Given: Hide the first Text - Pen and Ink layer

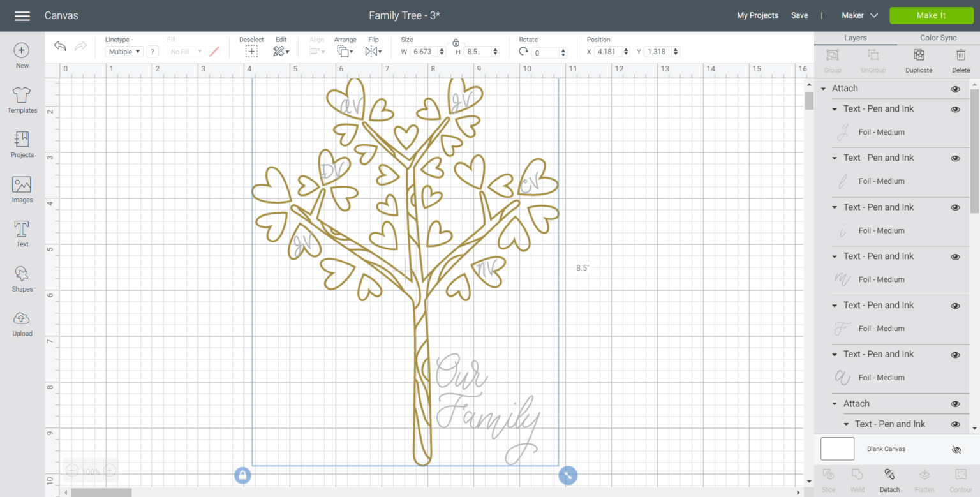Looking at the screenshot, I should tap(955, 109).
